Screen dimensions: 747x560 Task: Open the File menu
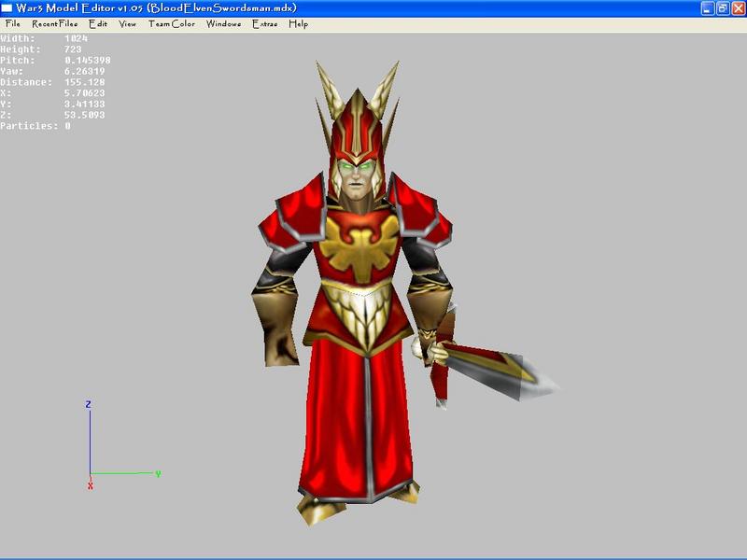tap(13, 24)
